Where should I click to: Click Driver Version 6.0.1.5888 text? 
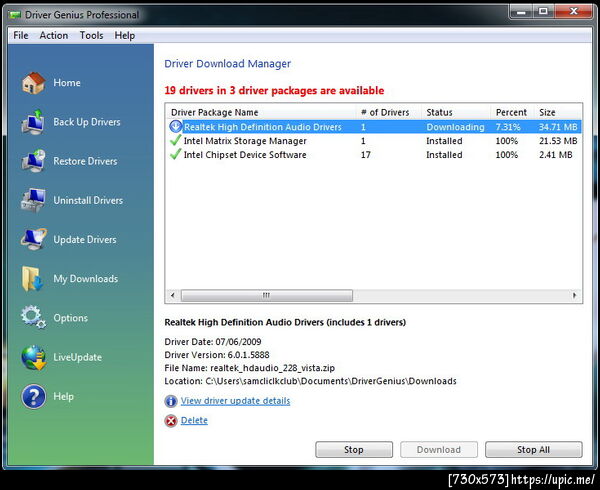tap(217, 355)
